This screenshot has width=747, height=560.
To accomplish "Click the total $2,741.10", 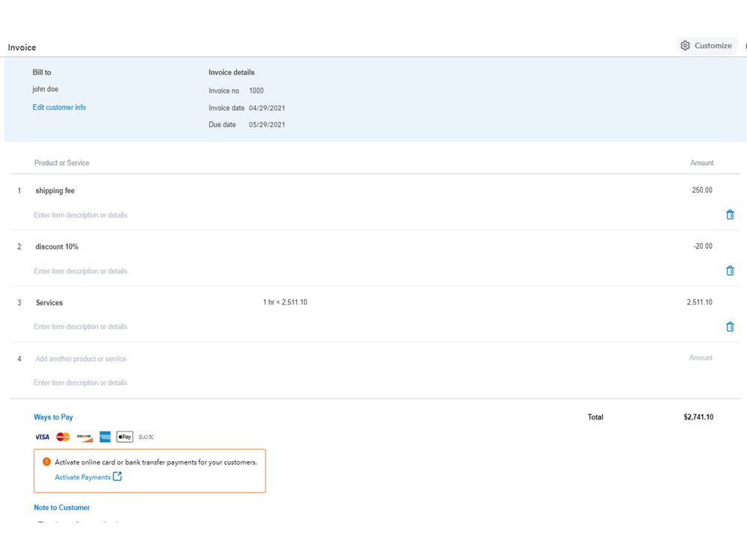I will (698, 417).
